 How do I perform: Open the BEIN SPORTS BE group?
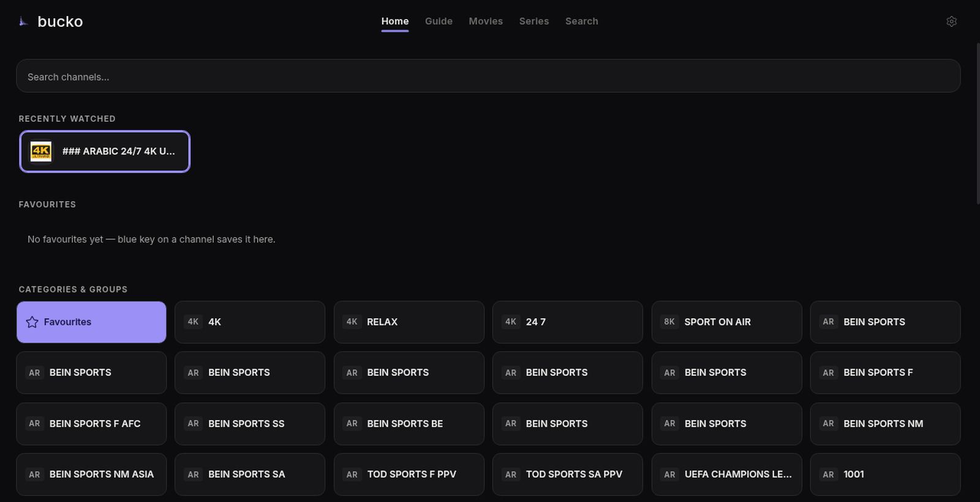coord(409,424)
